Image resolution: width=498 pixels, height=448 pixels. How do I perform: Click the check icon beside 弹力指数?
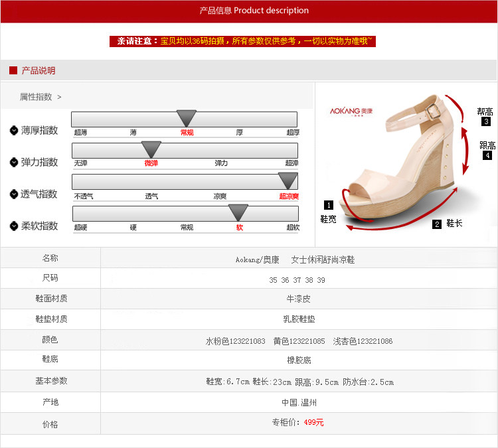[x=14, y=162]
